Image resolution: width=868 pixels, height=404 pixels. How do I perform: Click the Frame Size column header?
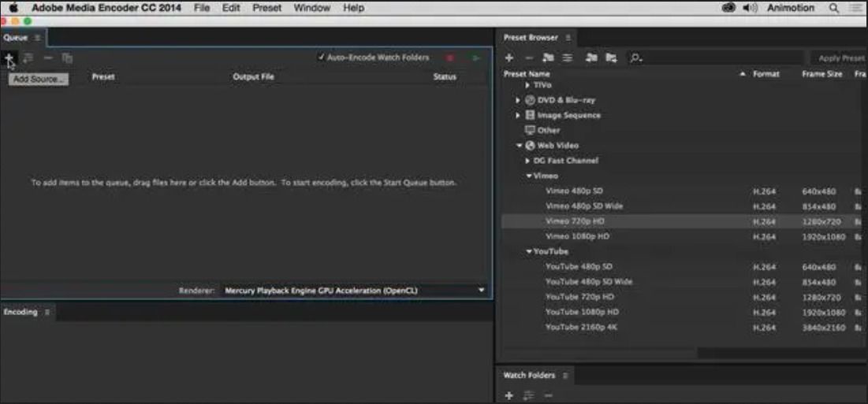(822, 74)
